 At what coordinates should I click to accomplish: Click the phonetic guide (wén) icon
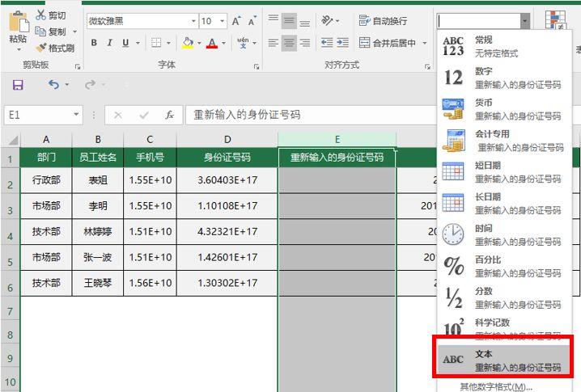[x=243, y=43]
